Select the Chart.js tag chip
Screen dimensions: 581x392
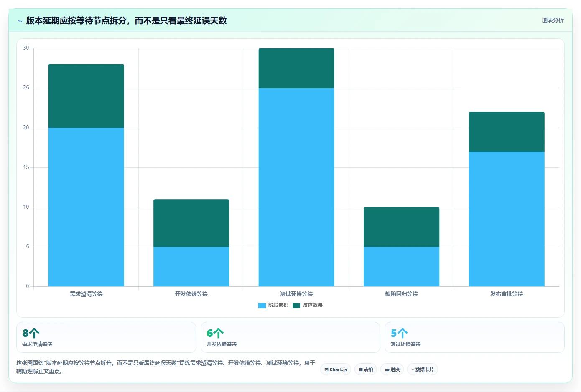[x=336, y=369]
